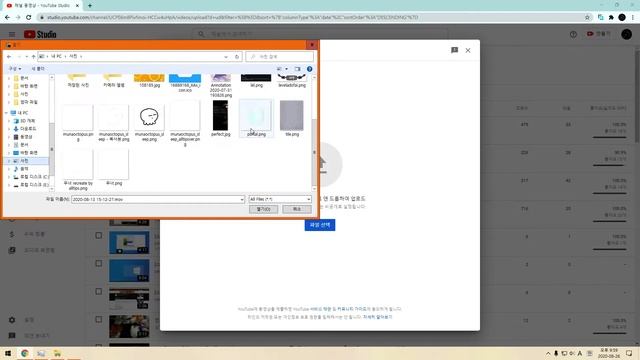Screen dimensions: 640x360
Task: Open the YouTube Studio help icon
Action: coord(573,34)
